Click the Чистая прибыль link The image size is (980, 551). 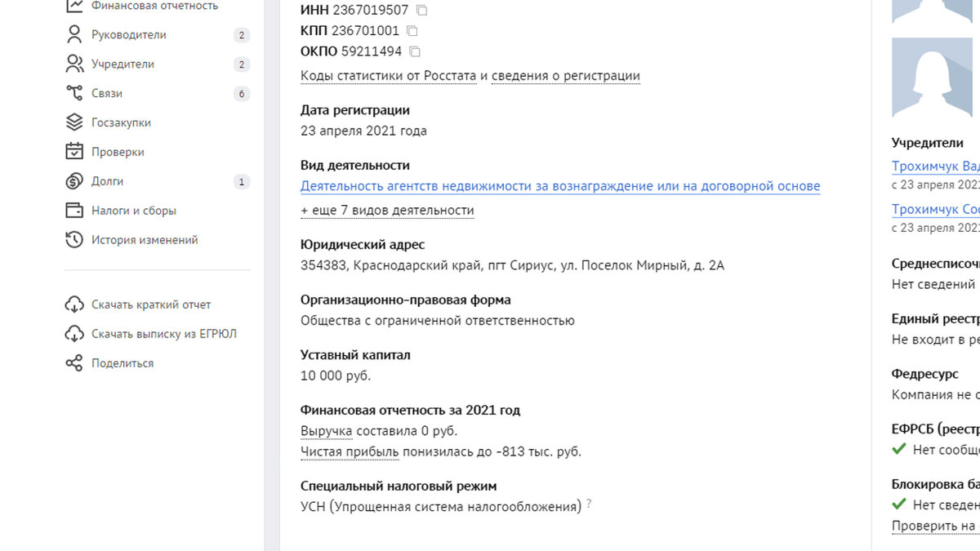click(350, 451)
